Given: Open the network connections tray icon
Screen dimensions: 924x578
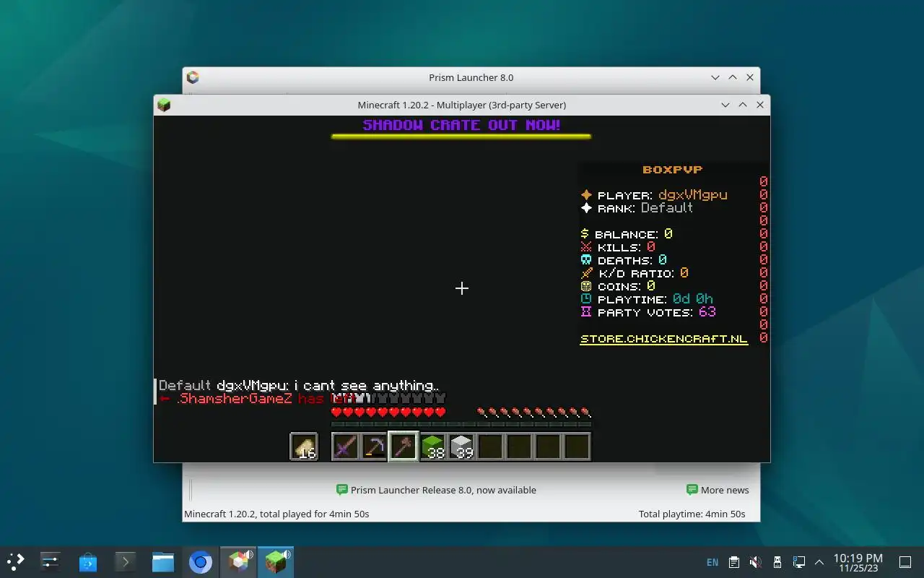Looking at the screenshot, I should (x=798, y=562).
